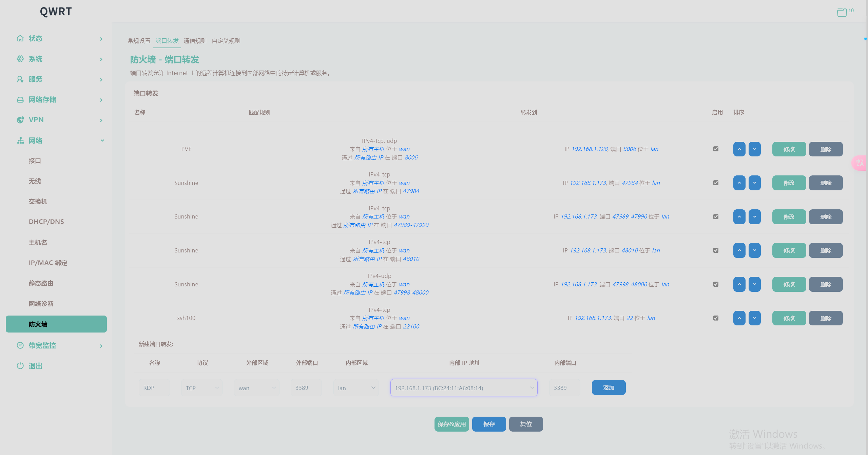Click the top-right window count icon
Image resolution: width=868 pixels, height=455 pixels.
pos(842,12)
